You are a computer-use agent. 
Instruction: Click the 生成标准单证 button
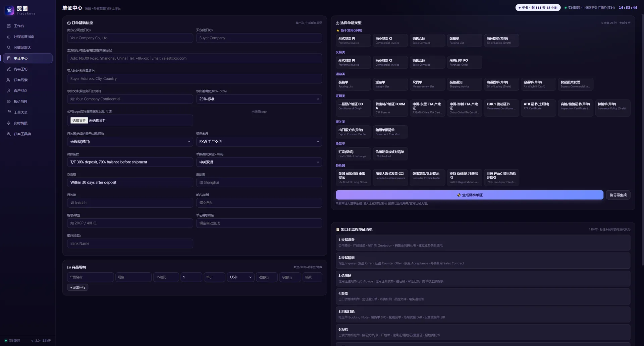point(469,195)
